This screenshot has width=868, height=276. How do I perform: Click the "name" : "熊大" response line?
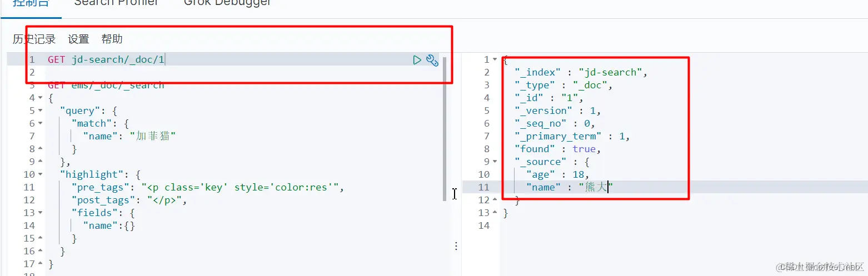coord(570,188)
